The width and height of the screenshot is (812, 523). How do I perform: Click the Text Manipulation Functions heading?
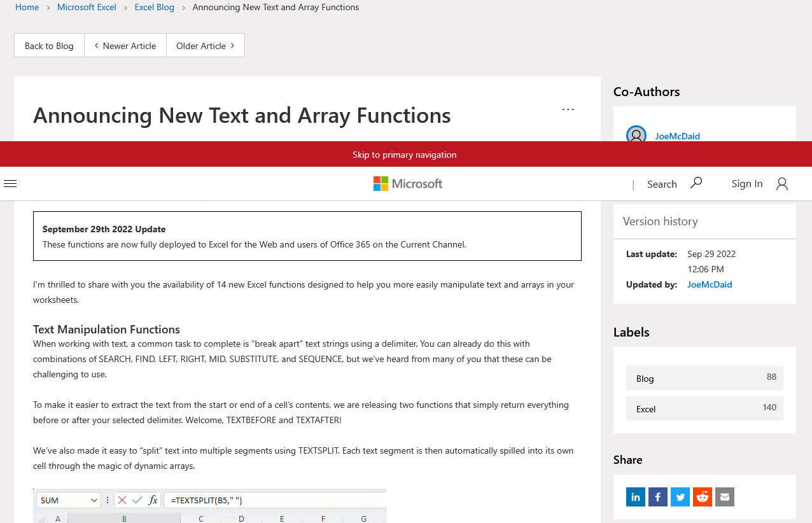tap(106, 329)
